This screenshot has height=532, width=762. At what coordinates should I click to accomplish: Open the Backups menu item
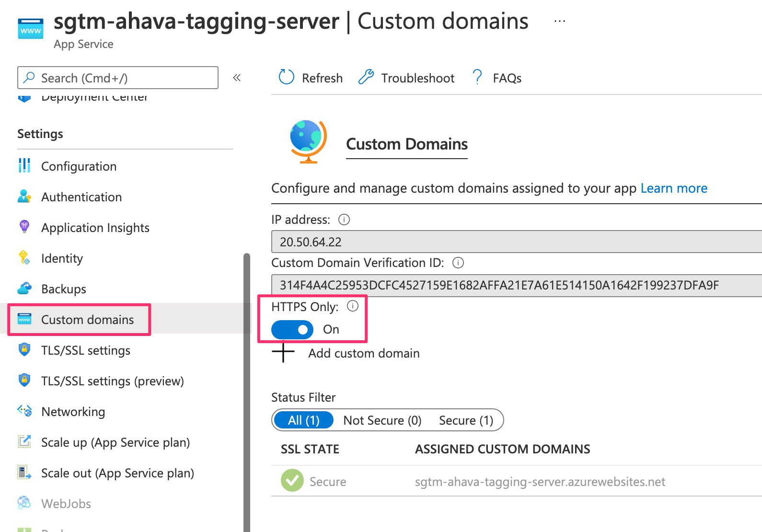(x=64, y=289)
